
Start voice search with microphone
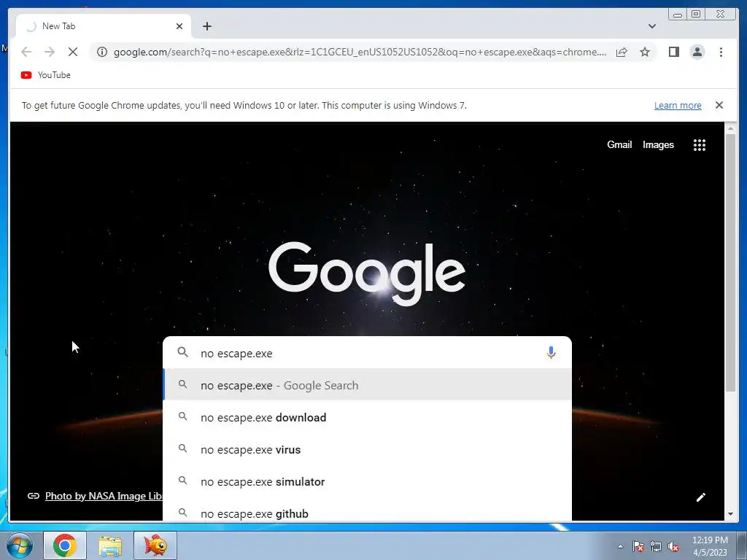pyautogui.click(x=551, y=353)
